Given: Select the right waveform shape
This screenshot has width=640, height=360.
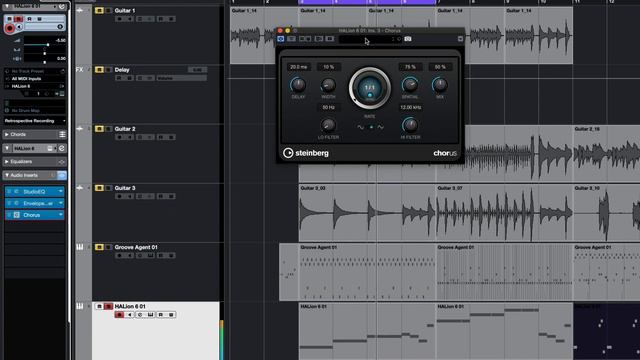Looking at the screenshot, I should (380, 127).
